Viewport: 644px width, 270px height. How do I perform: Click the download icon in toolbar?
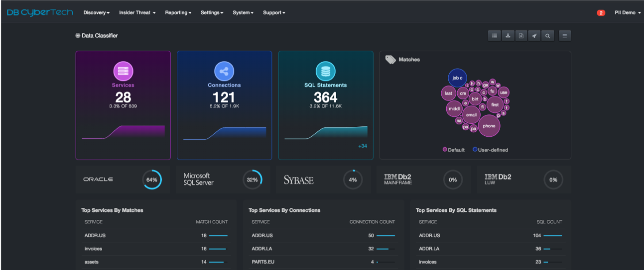coord(508,36)
